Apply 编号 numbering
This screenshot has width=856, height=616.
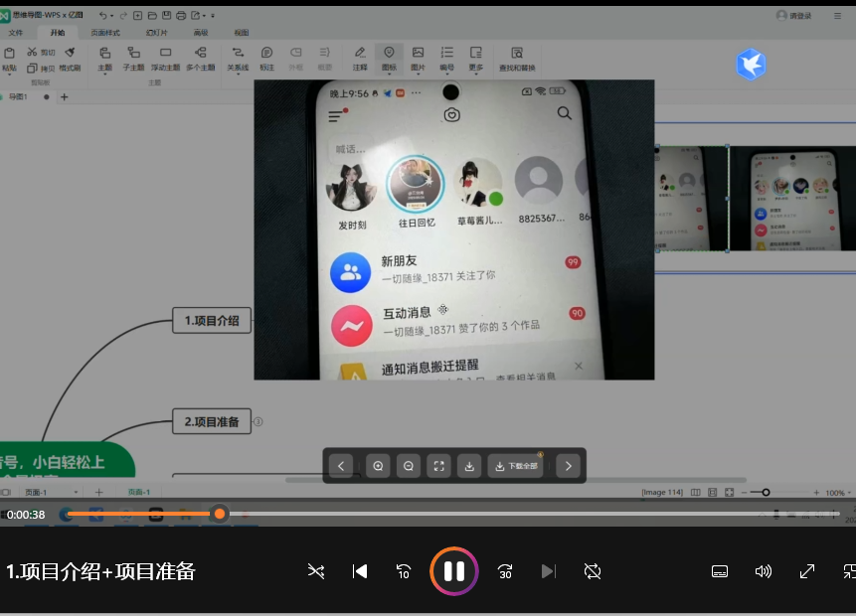(447, 60)
